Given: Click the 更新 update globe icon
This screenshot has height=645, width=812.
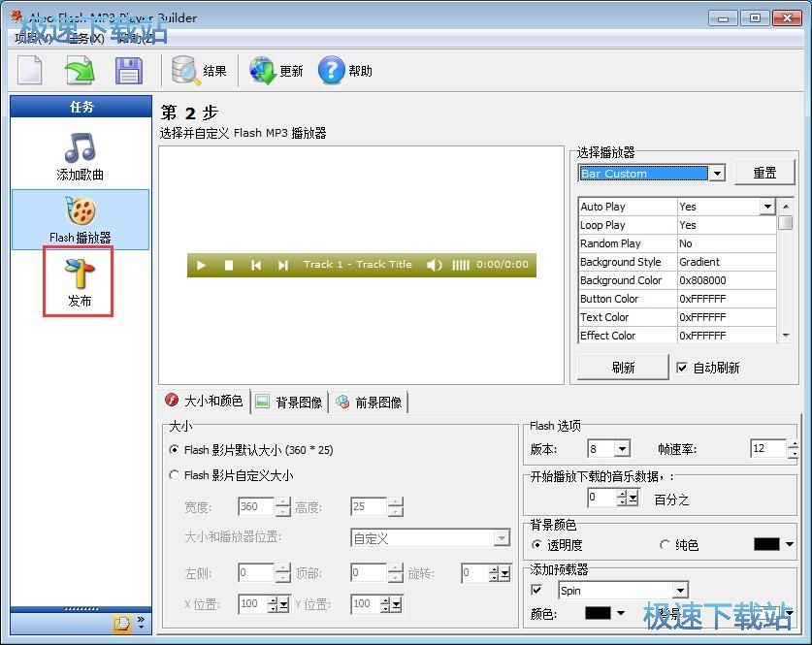Looking at the screenshot, I should click(x=276, y=71).
